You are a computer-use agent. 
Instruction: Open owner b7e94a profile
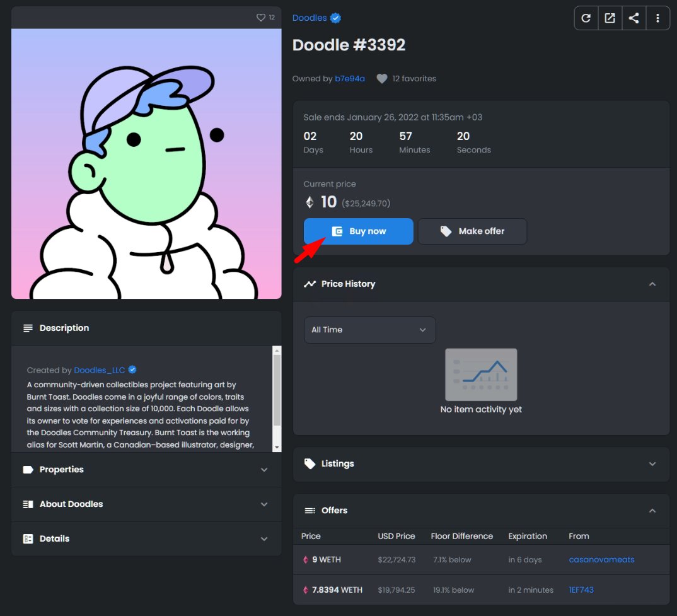(350, 79)
